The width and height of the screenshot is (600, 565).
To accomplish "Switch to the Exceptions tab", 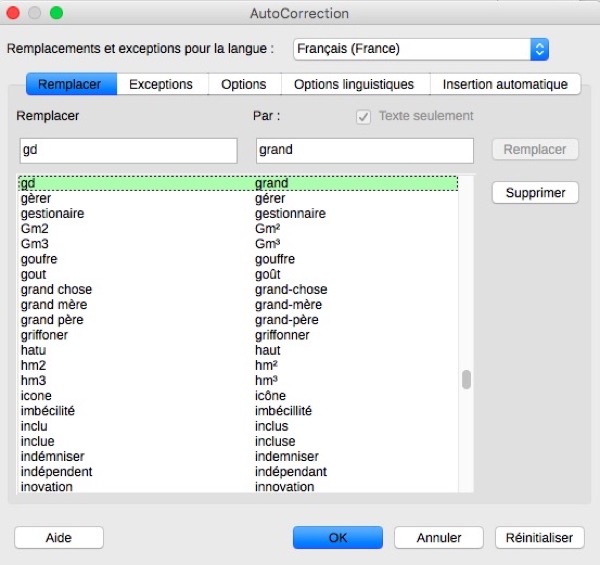I will click(x=162, y=84).
